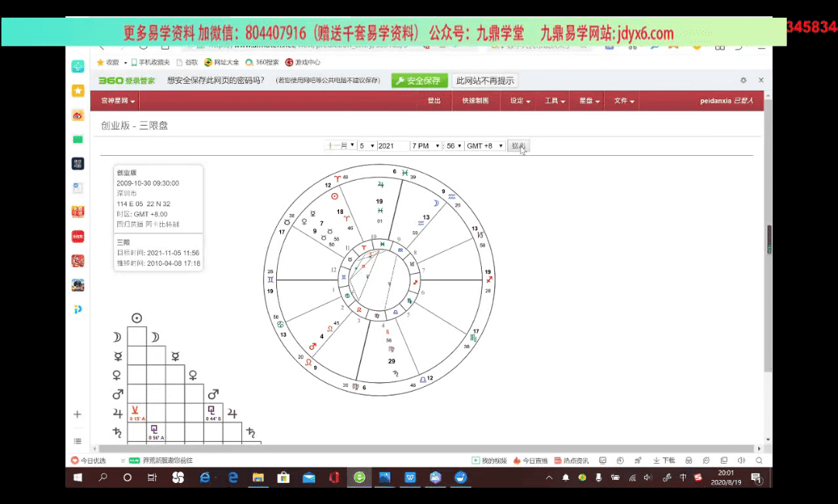Expand the month dropdown showing 十一月
This screenshot has height=504, width=838.
pos(341,146)
